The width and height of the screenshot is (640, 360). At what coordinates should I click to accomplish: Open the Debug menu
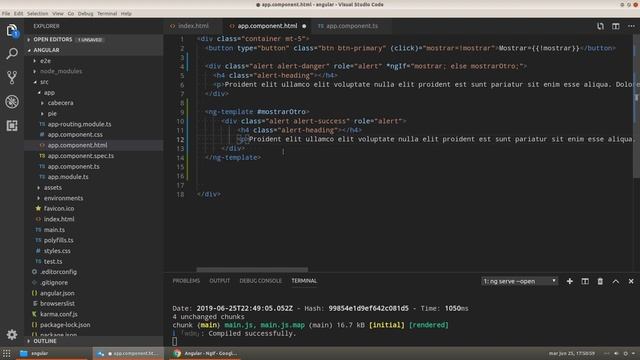click(x=85, y=13)
